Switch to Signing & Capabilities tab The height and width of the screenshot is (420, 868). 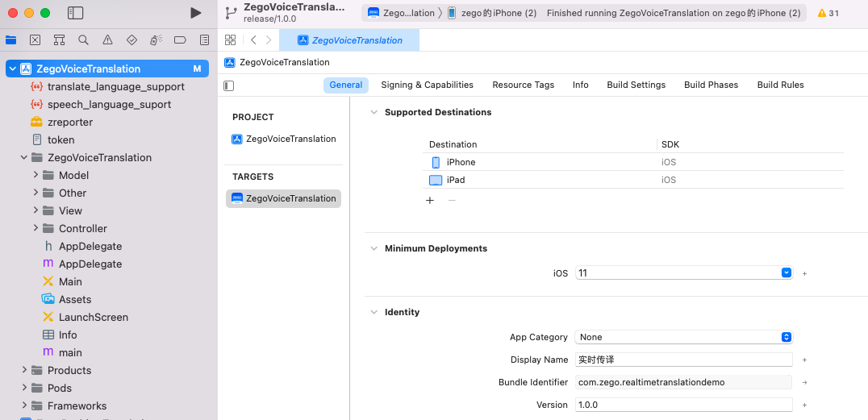(428, 85)
